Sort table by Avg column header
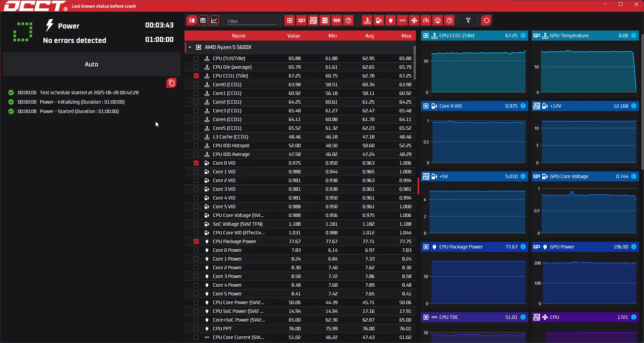The image size is (644, 343). coord(369,36)
